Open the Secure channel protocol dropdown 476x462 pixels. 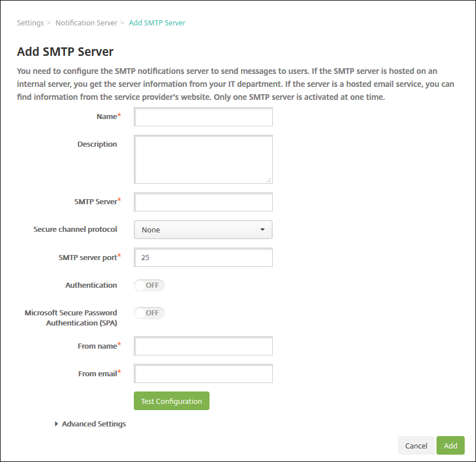coord(203,230)
